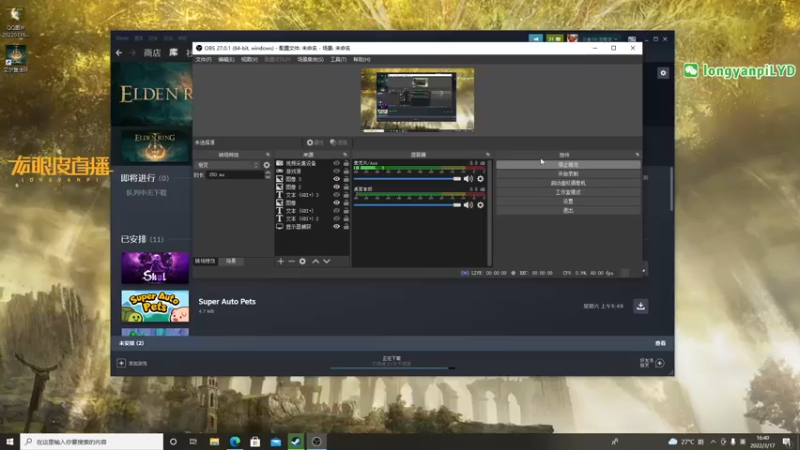
Task: Click Steam's 添加游戏 plus icon
Action: tap(121, 363)
